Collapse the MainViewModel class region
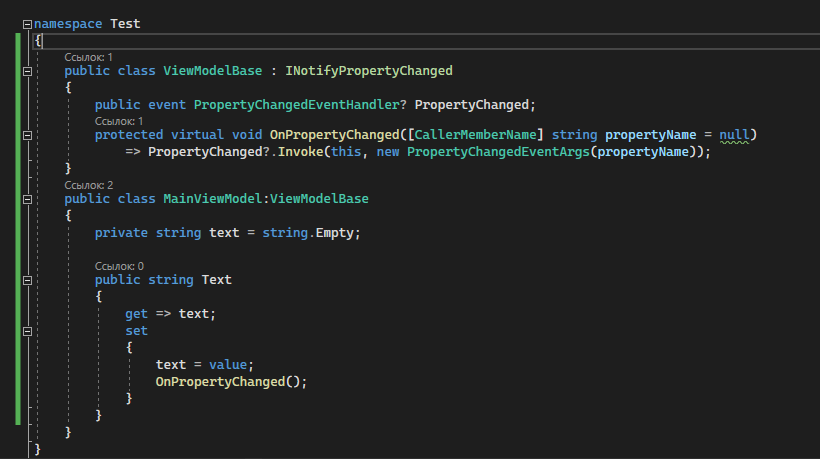 coord(27,199)
